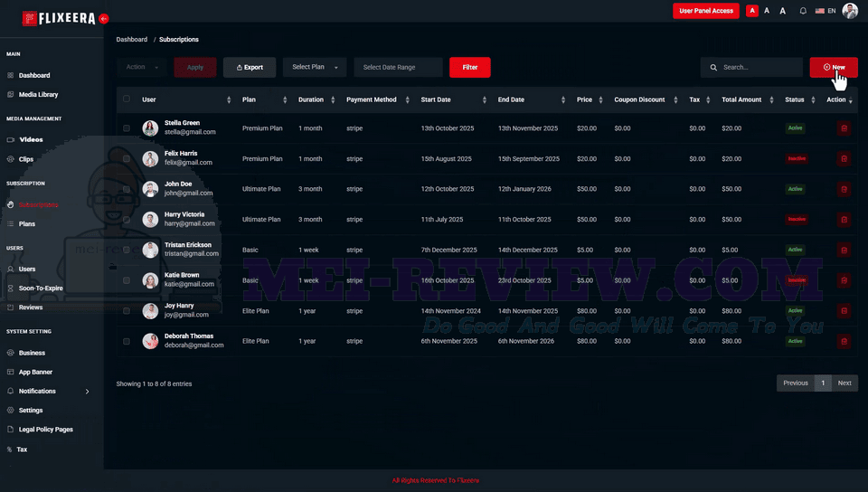Open Subscriptions in the sidebar
The width and height of the screenshot is (868, 492).
(38, 204)
